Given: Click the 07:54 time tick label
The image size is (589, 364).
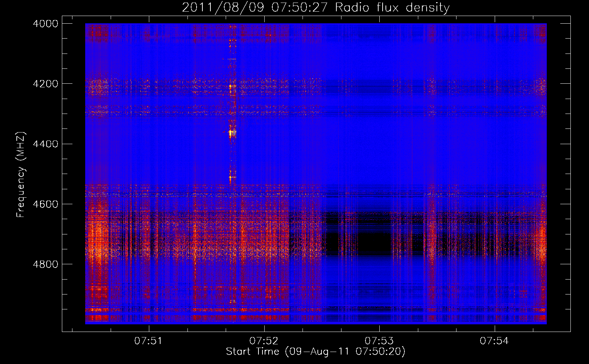Looking at the screenshot, I should tap(494, 341).
